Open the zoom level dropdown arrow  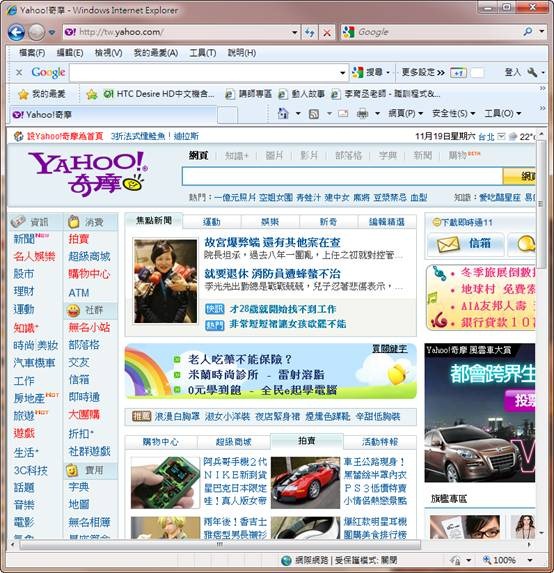click(530, 560)
